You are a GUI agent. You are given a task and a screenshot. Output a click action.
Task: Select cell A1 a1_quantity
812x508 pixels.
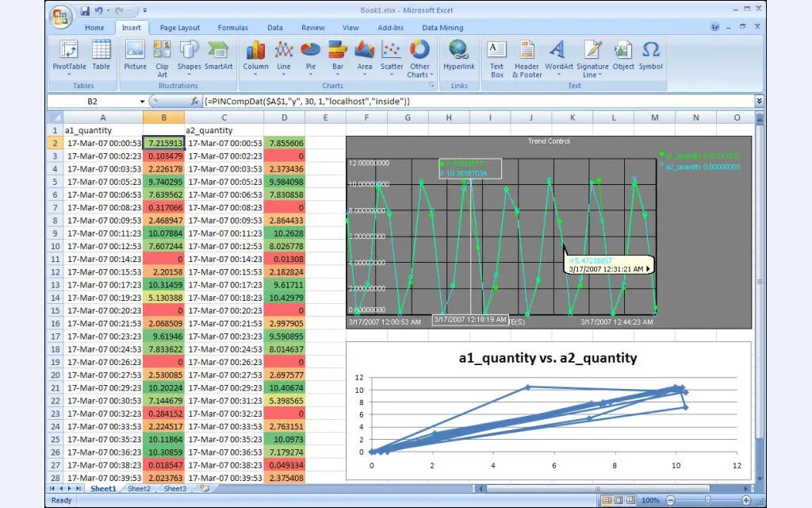103,131
